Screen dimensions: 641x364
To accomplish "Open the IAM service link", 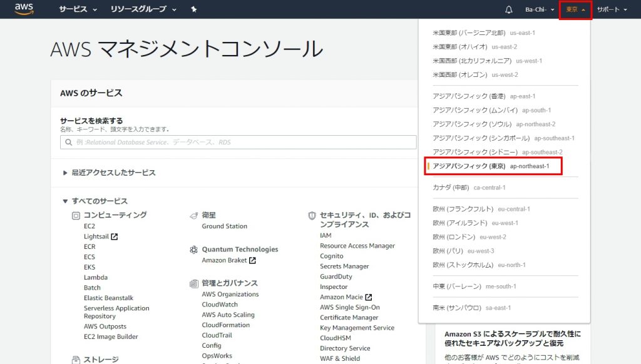I will pyautogui.click(x=326, y=236).
